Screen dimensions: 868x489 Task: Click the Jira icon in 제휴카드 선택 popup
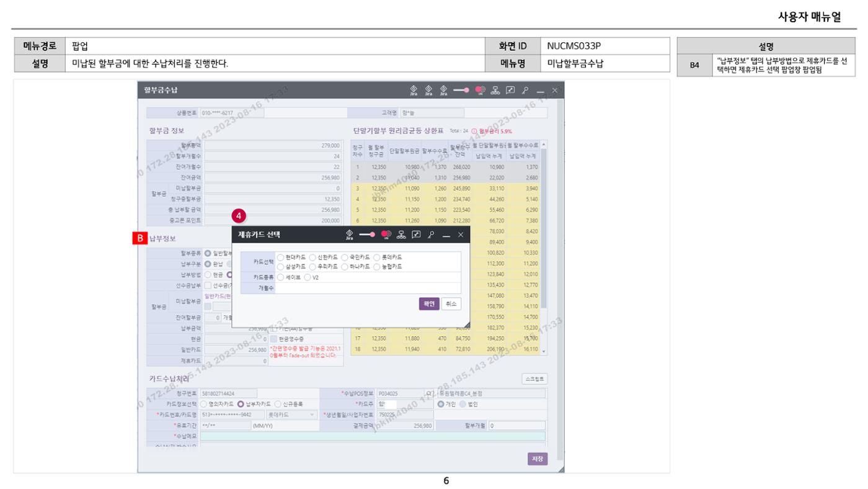point(350,235)
